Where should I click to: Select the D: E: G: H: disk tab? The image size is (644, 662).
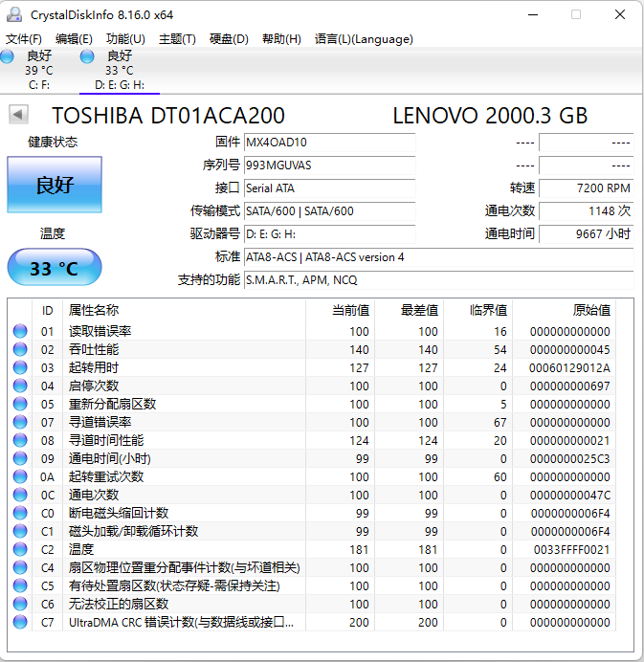(x=120, y=70)
